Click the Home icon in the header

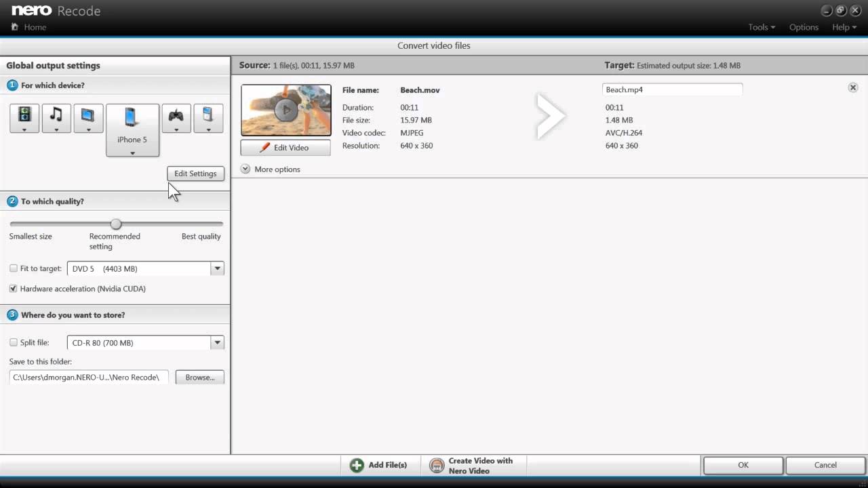(x=14, y=27)
